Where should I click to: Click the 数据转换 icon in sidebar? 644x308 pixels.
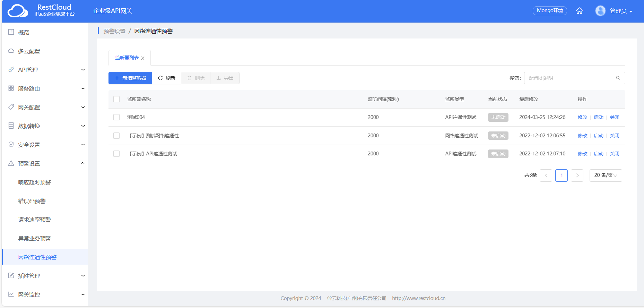[11, 126]
